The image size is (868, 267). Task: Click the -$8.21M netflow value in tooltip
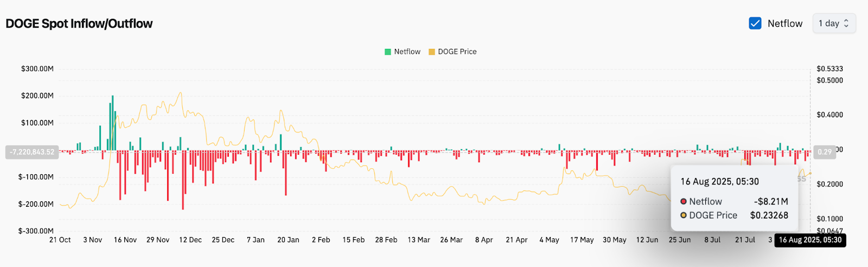tap(770, 201)
